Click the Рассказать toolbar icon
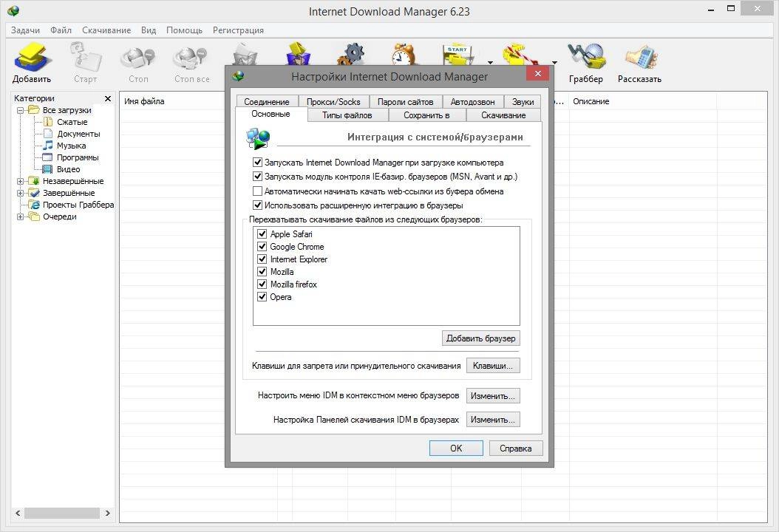This screenshot has height=532, width=779. coord(642,57)
